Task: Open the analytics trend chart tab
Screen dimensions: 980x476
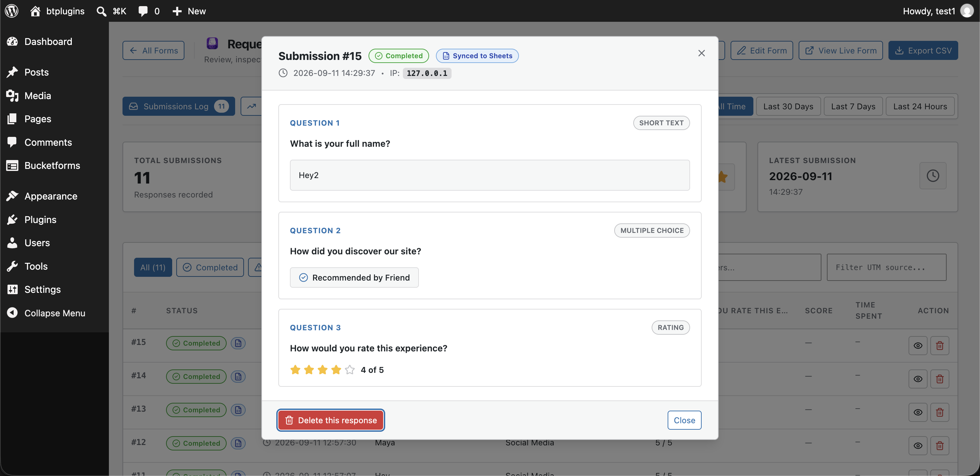Action: [251, 106]
